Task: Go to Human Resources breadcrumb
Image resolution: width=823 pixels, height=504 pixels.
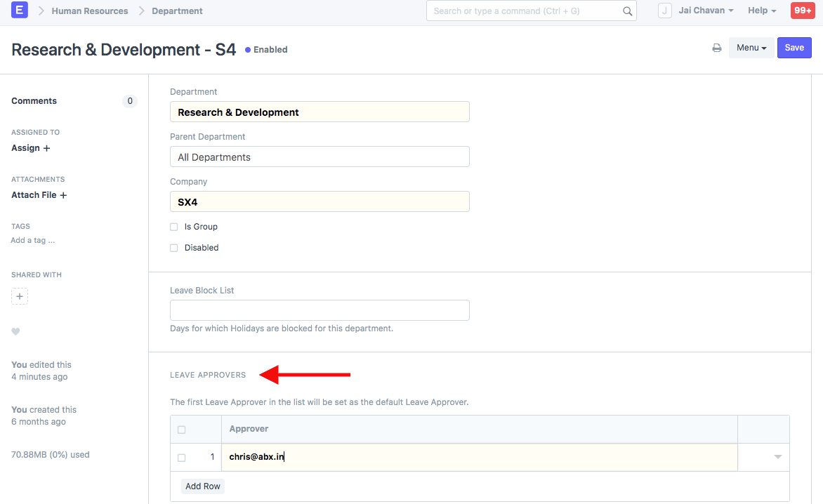Action: click(90, 11)
